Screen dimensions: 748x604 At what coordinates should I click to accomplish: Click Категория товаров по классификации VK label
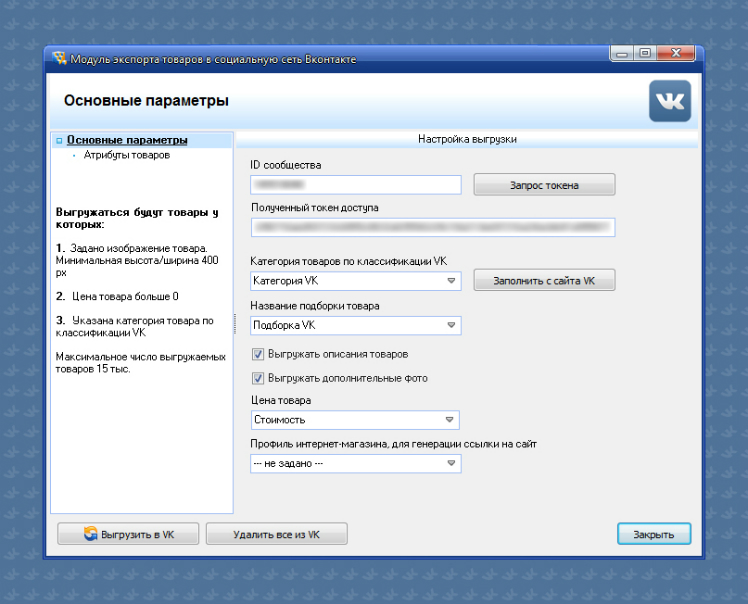(x=349, y=261)
